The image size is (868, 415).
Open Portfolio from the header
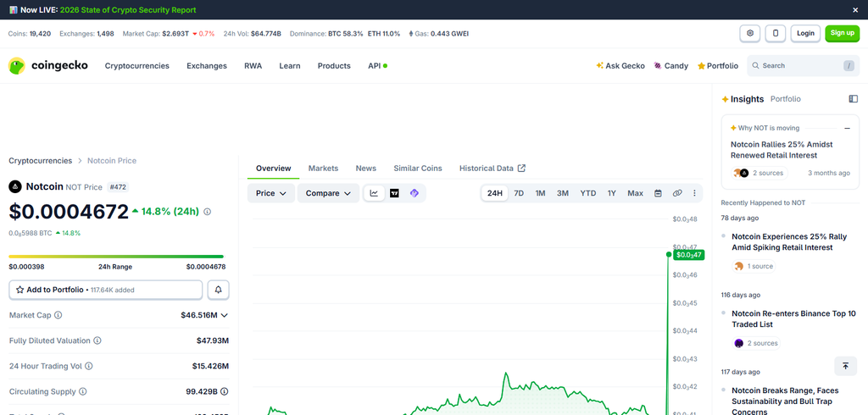pyautogui.click(x=717, y=66)
